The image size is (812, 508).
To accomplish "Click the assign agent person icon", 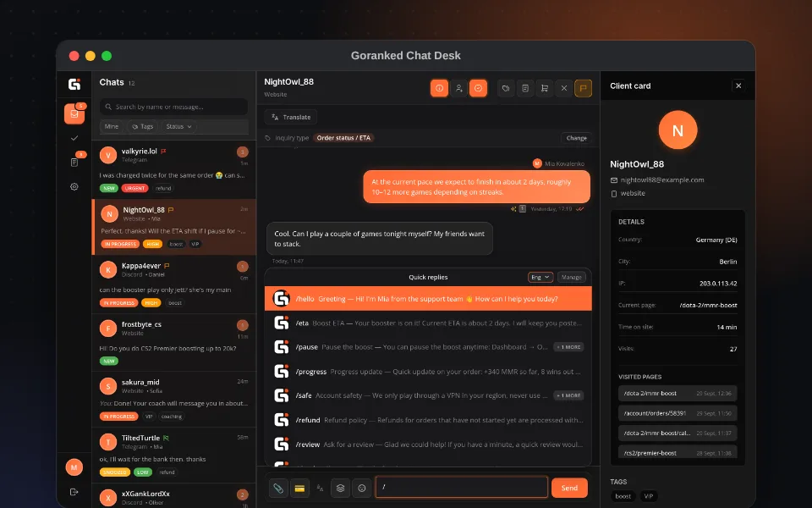I will [458, 88].
